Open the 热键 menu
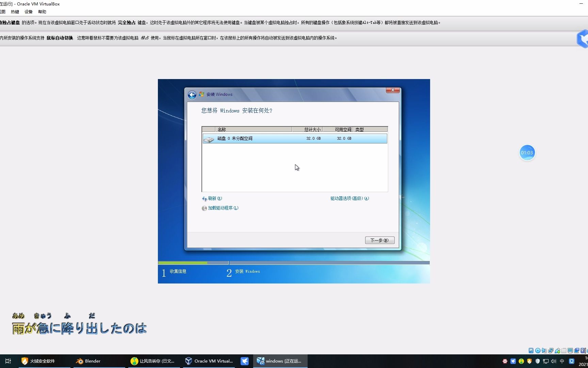The width and height of the screenshot is (588, 368). [x=15, y=12]
